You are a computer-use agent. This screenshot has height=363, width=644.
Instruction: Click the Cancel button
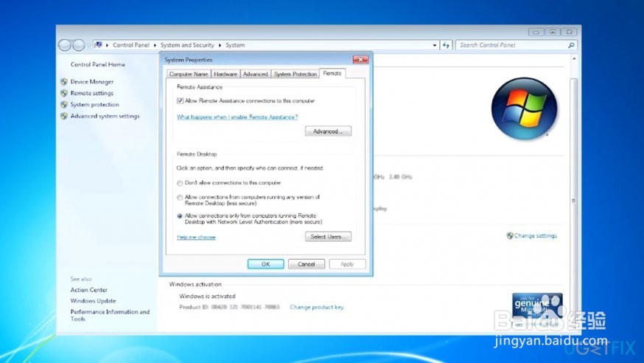(x=307, y=264)
